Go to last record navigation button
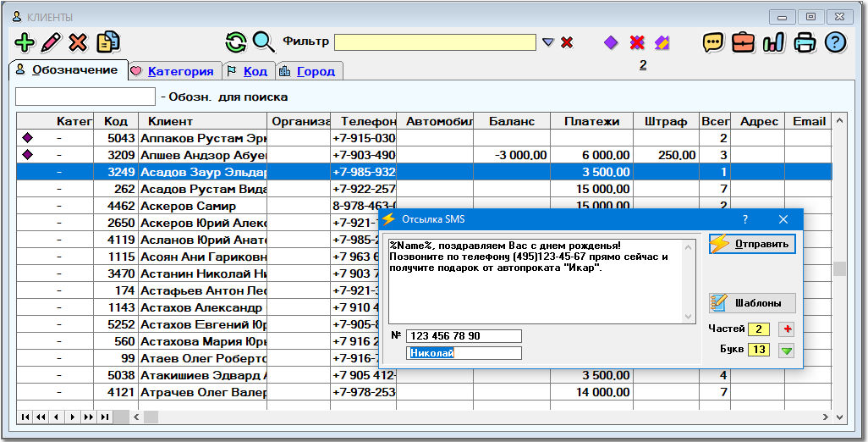 click(105, 417)
